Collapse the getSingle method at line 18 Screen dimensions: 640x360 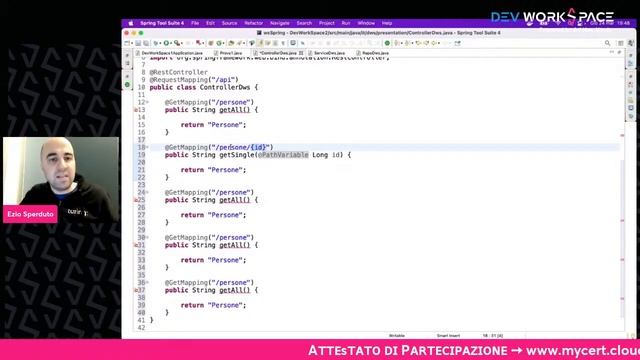point(147,147)
